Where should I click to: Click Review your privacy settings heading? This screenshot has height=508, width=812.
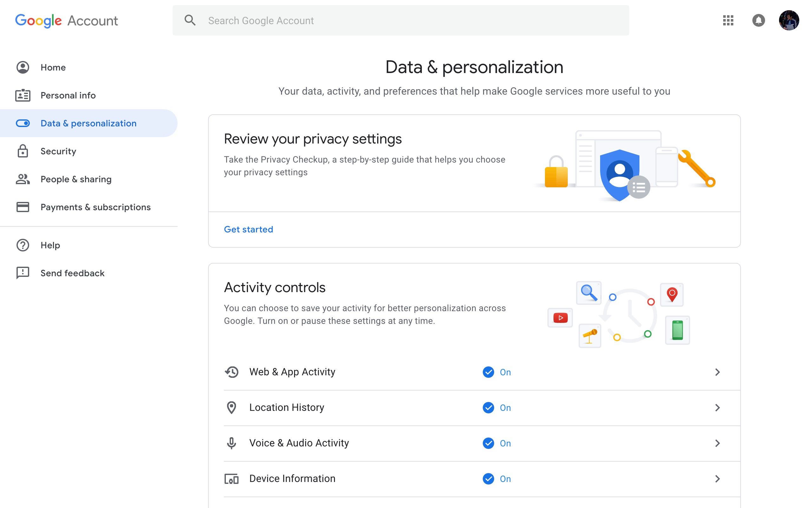tap(313, 139)
